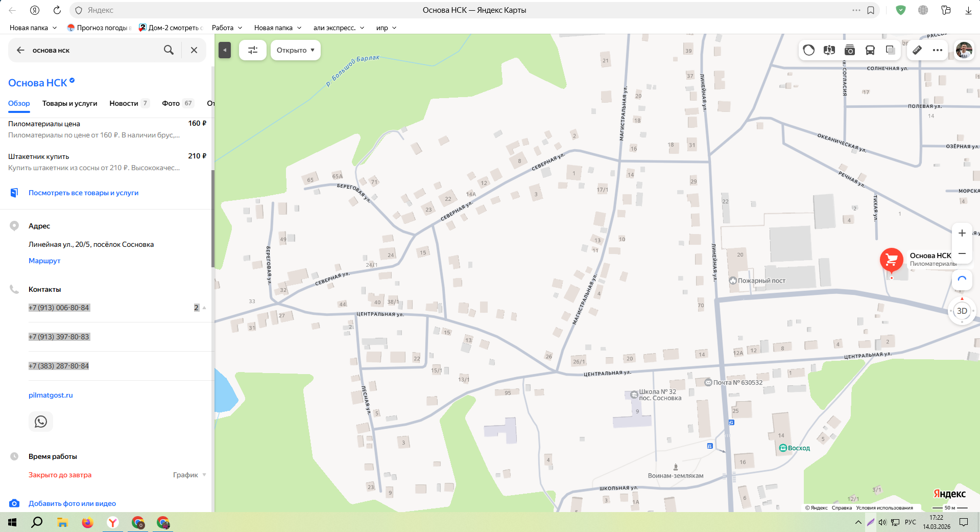Click the globe icon in browser toolbar
Image resolution: width=980 pixels, height=532 pixels.
pos(923,10)
